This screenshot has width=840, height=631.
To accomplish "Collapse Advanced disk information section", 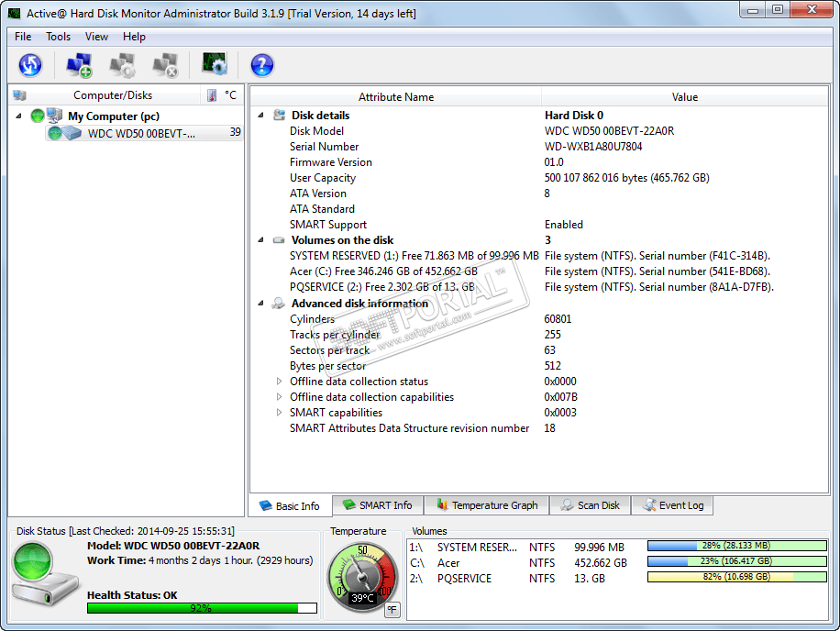I will 260,304.
